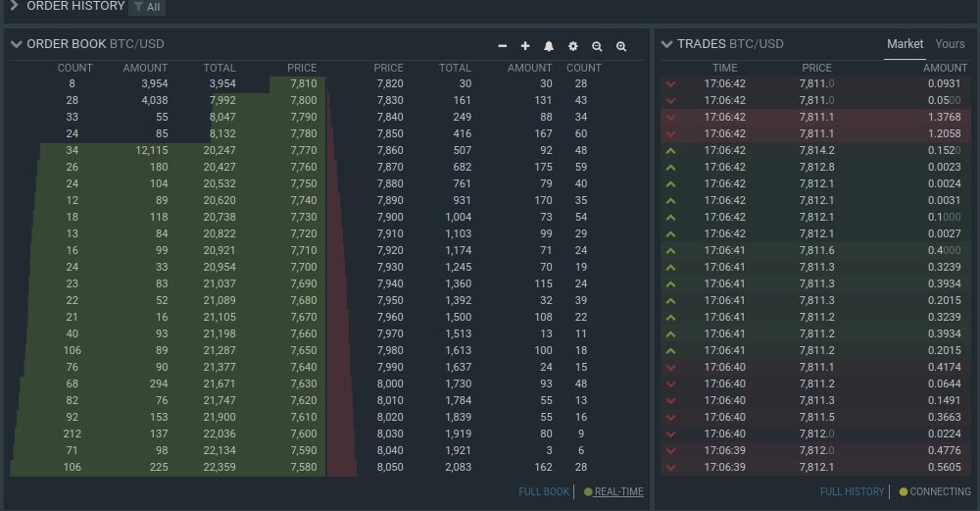The width and height of the screenshot is (980, 511).
Task: Click the bid-side COUNT column header
Action: pyautogui.click(x=75, y=68)
